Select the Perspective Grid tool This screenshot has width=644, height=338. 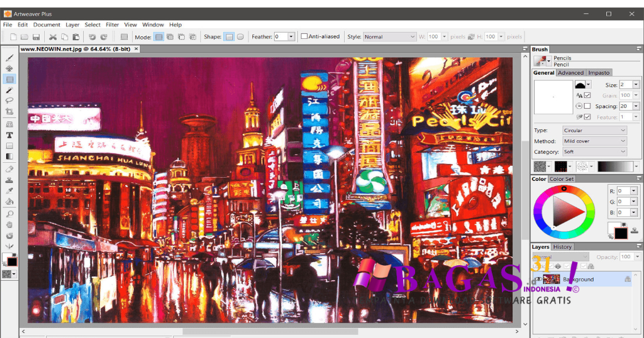tap(9, 124)
